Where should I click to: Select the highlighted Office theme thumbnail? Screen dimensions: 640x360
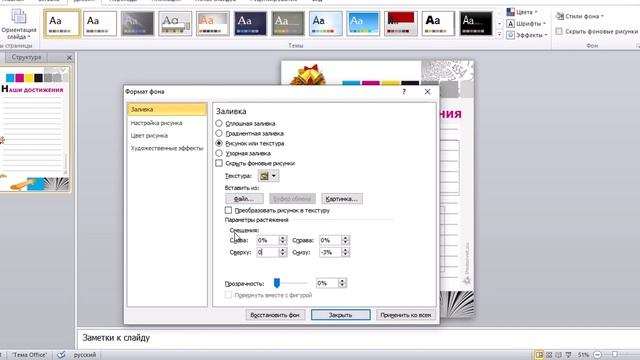click(62, 24)
